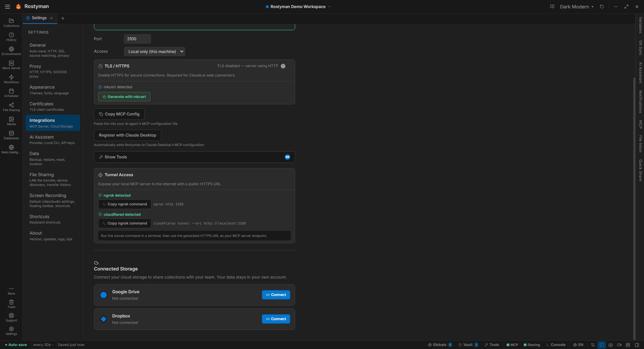Open the Git Sync right side panel

(x=640, y=48)
